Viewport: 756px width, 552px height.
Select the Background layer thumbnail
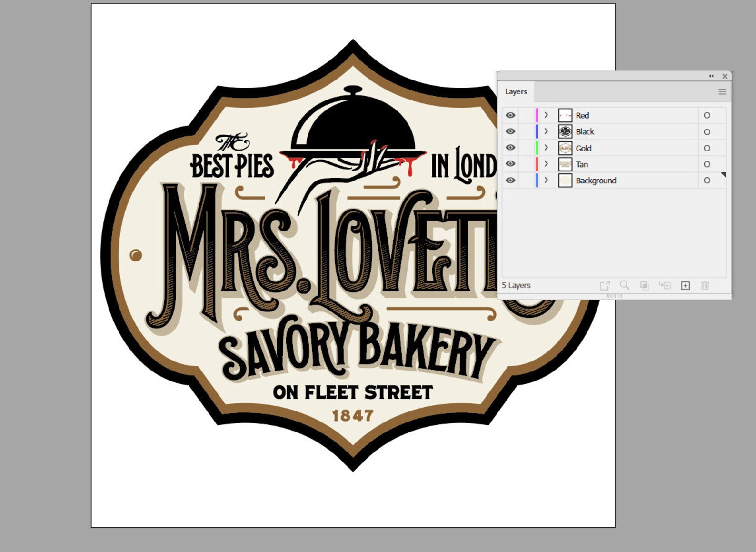point(565,181)
